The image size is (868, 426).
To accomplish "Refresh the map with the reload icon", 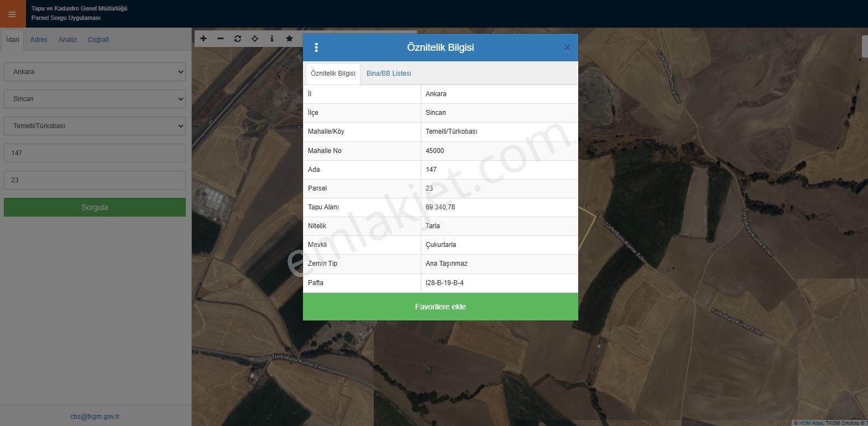I will [x=238, y=39].
